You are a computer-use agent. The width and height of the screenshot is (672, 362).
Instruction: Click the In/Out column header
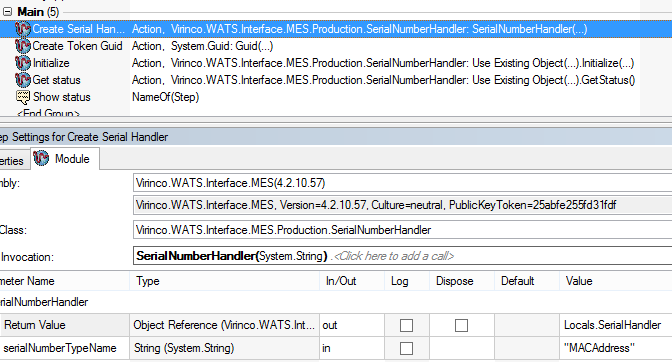click(x=352, y=281)
